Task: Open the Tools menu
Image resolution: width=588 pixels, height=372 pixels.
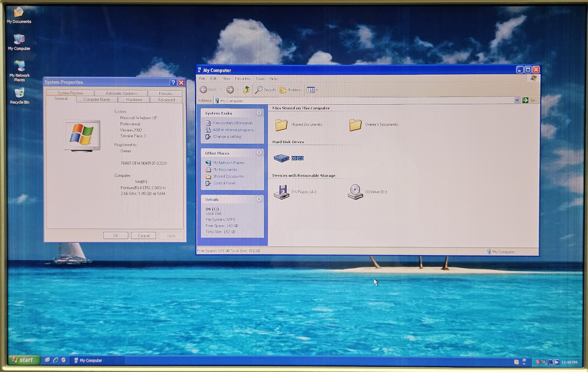Action: click(x=260, y=79)
